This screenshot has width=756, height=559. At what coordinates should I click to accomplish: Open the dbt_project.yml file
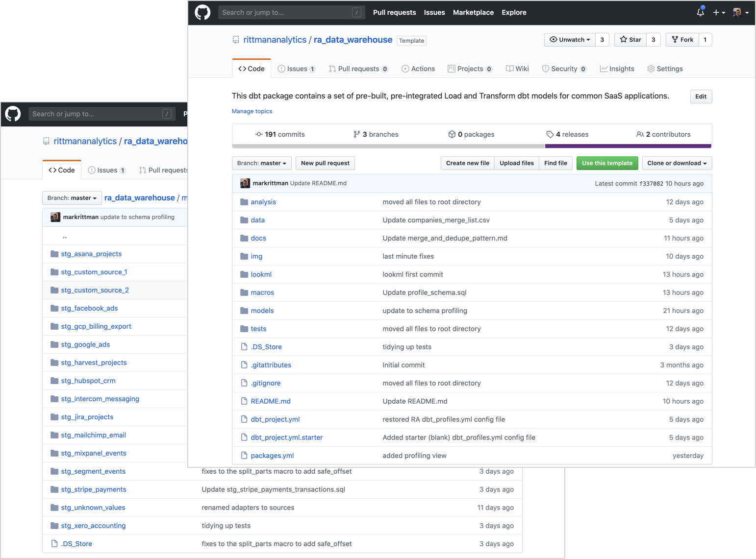275,419
